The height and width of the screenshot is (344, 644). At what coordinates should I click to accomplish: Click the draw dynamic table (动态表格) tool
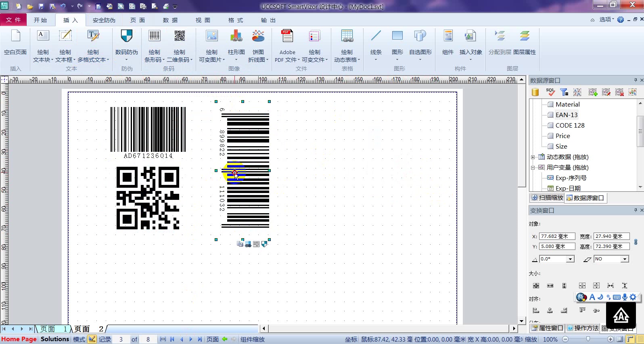tap(347, 46)
